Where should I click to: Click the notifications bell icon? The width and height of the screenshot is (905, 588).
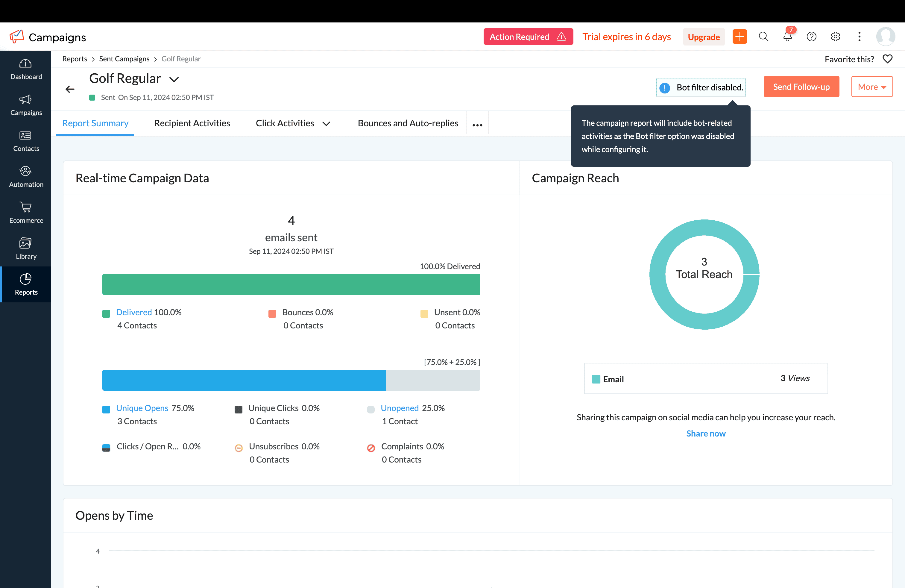point(787,37)
